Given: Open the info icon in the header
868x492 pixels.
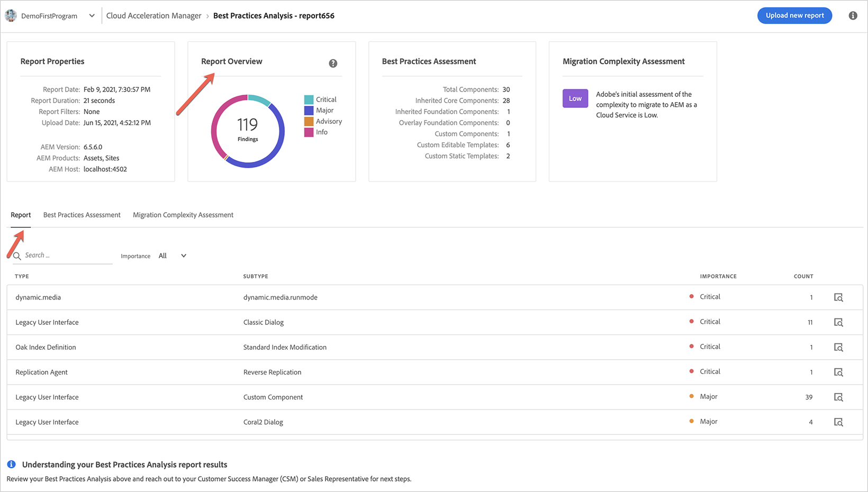Looking at the screenshot, I should [853, 15].
